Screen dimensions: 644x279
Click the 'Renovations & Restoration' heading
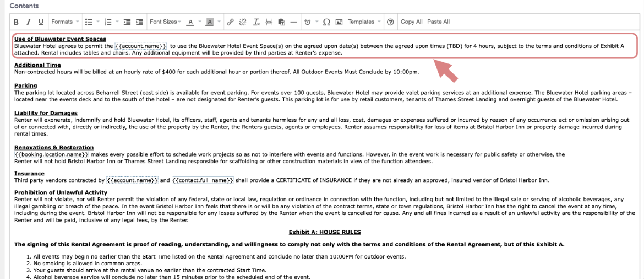click(54, 147)
